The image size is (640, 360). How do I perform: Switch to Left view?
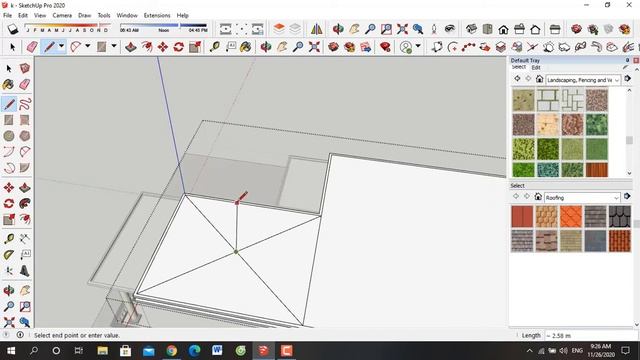[555, 29]
